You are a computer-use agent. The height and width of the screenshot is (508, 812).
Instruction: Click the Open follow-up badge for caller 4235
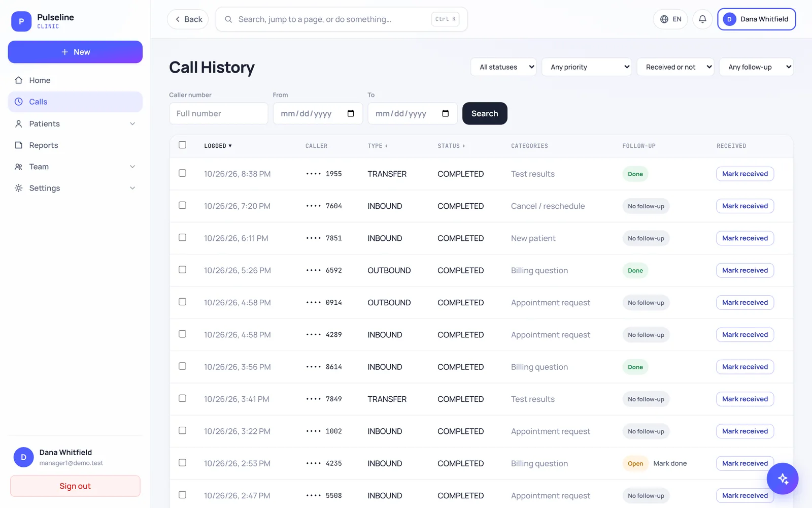click(635, 463)
